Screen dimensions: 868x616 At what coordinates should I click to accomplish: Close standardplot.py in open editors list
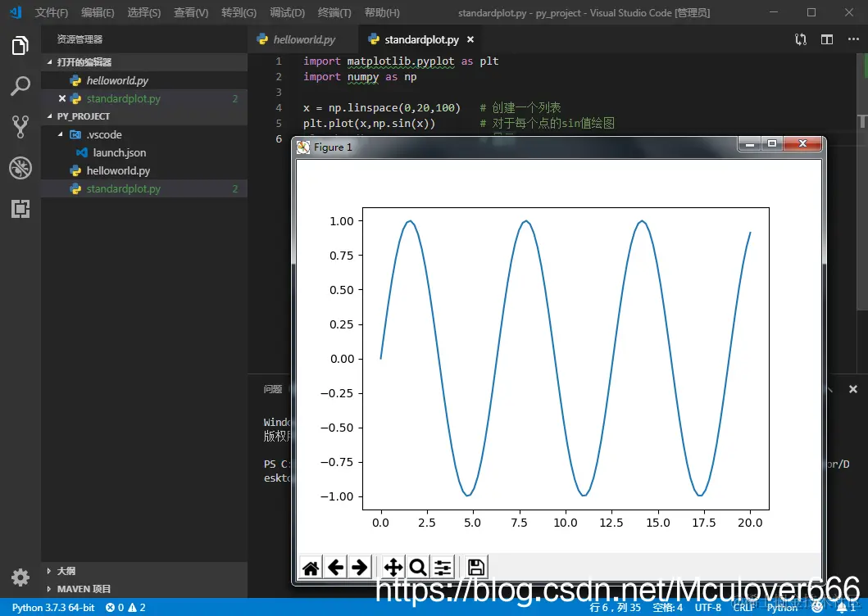pyautogui.click(x=62, y=98)
